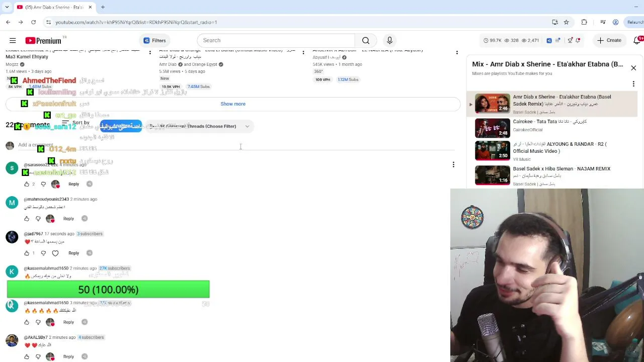Image resolution: width=644 pixels, height=362 pixels.
Task: Open the trophy icon in the stats bar
Action: pyautogui.click(x=570, y=40)
